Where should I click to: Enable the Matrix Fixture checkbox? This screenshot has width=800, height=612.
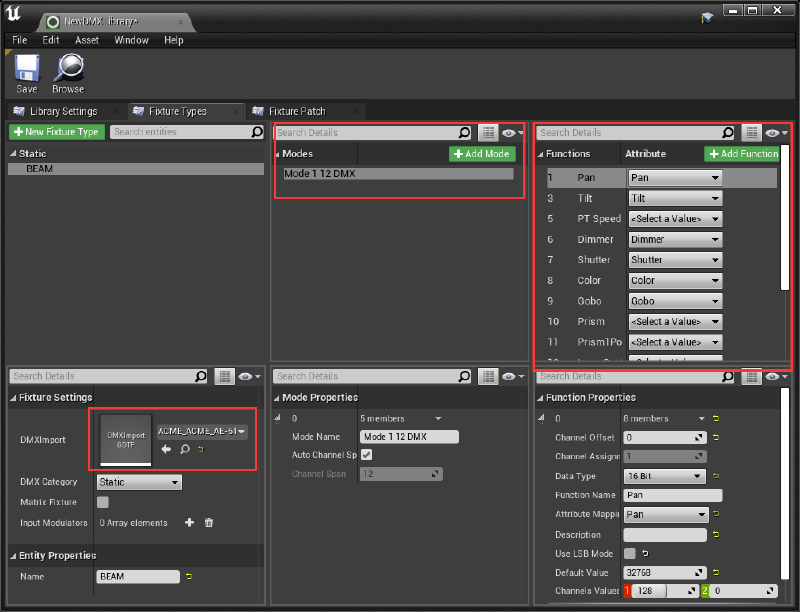coord(103,503)
